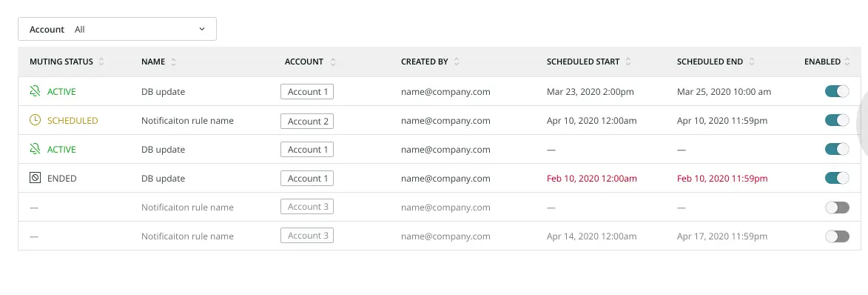Click the sort arrows beside SCHEDULED END
868x295 pixels.
[751, 62]
